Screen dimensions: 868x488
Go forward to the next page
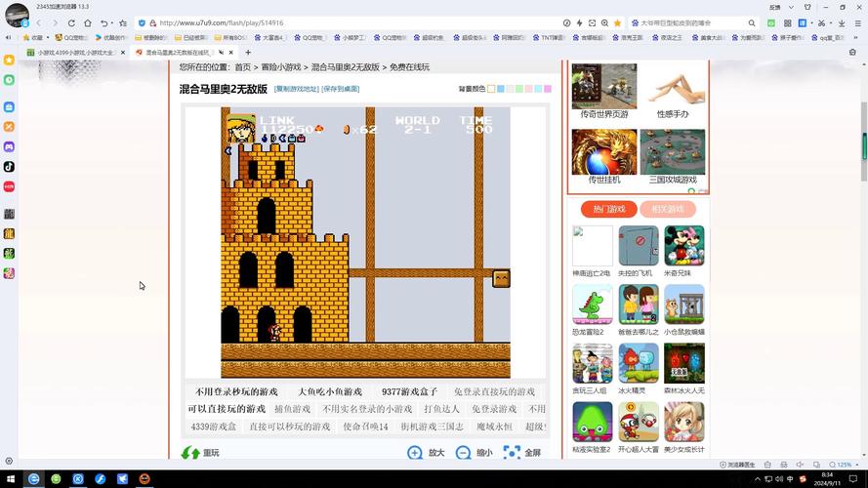(55, 23)
